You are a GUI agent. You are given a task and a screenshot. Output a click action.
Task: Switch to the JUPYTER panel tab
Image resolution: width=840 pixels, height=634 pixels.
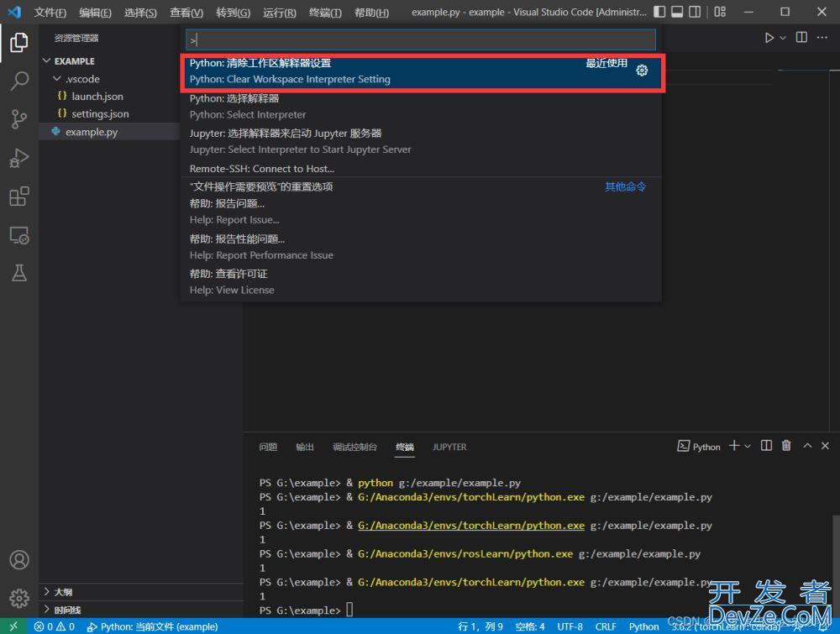point(449,447)
